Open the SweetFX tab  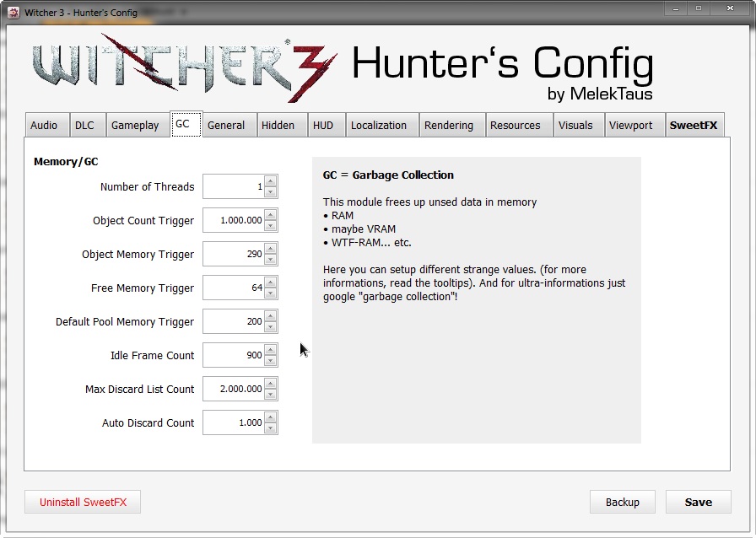(694, 125)
